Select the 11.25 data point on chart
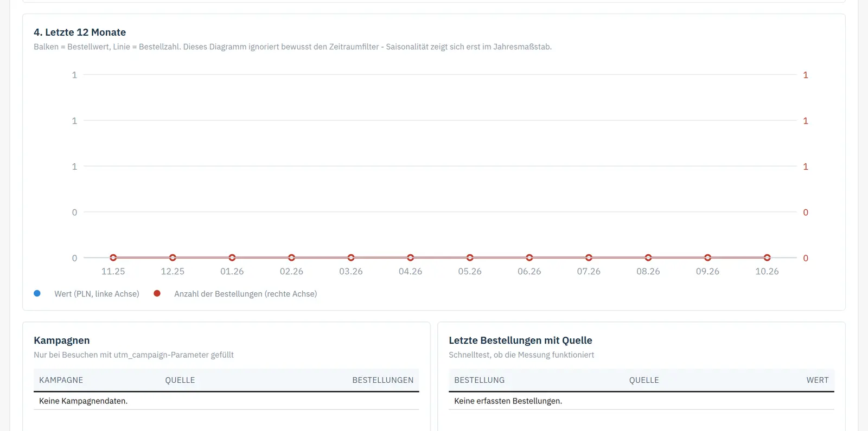This screenshot has width=868, height=431. tap(113, 258)
